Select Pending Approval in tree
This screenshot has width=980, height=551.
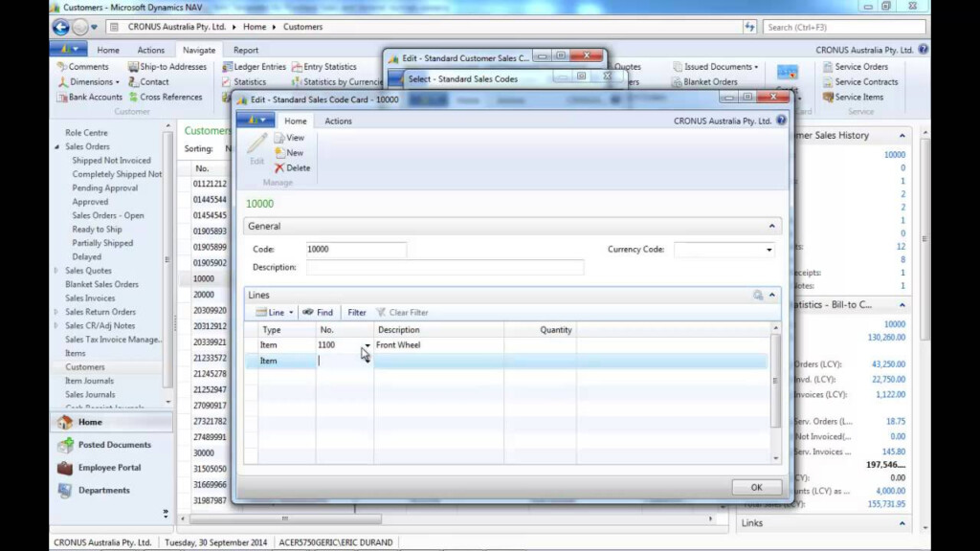(x=105, y=188)
